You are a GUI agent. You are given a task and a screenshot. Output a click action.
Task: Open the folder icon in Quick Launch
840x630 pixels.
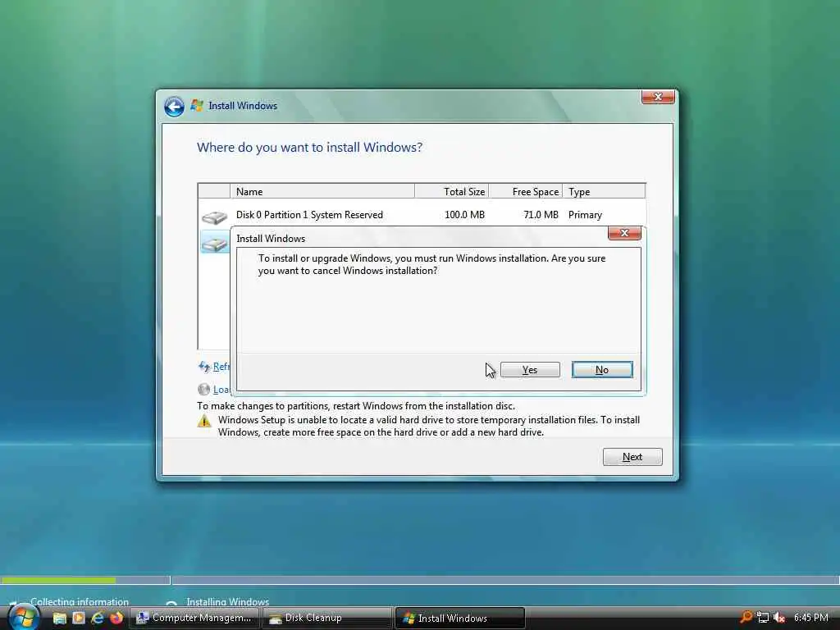tap(59, 619)
